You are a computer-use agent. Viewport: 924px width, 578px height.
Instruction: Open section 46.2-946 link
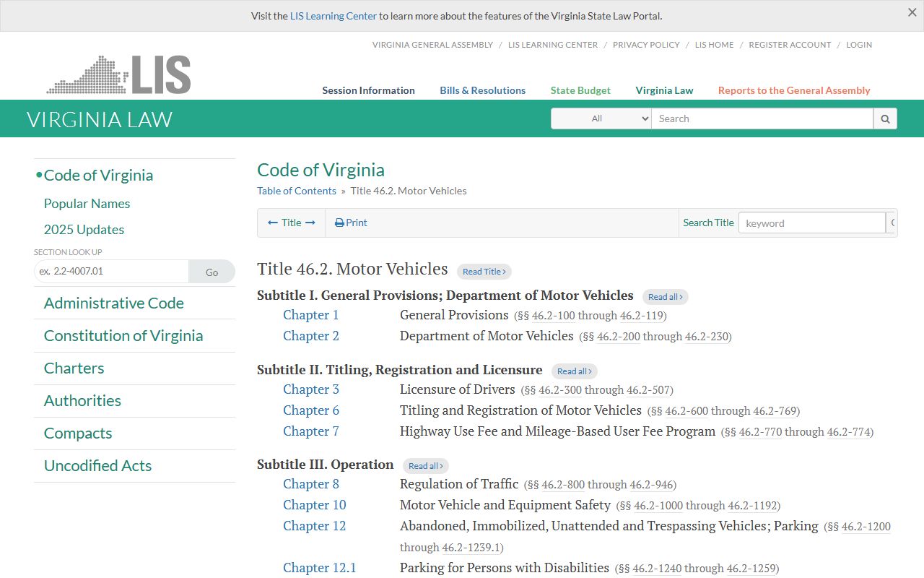click(651, 485)
